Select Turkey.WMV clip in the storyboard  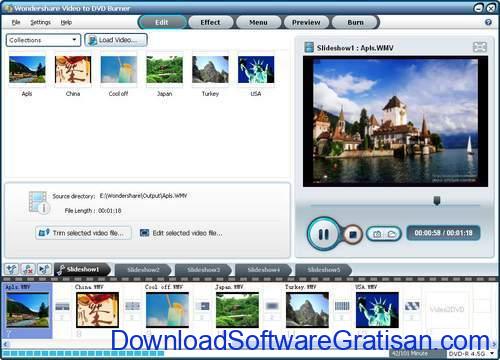[x=307, y=310]
